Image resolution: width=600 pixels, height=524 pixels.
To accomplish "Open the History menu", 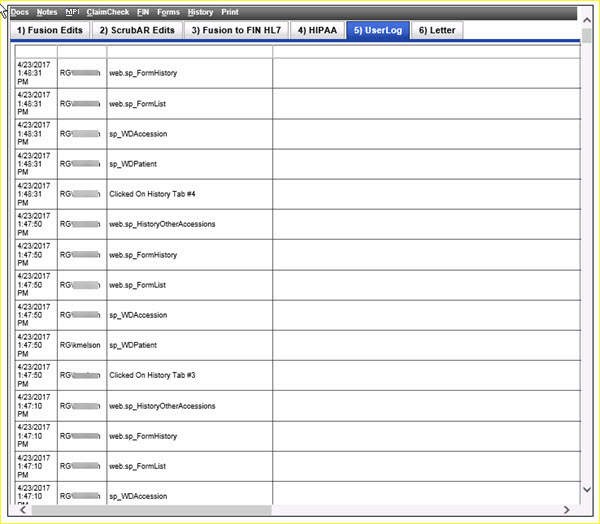I will click(x=200, y=12).
